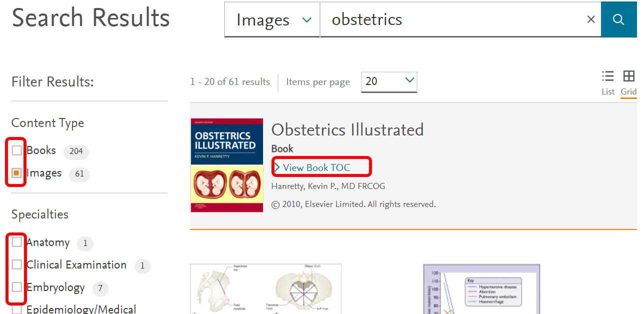Clear the search box with X icon
Screen dimensions: 644x314
point(590,19)
